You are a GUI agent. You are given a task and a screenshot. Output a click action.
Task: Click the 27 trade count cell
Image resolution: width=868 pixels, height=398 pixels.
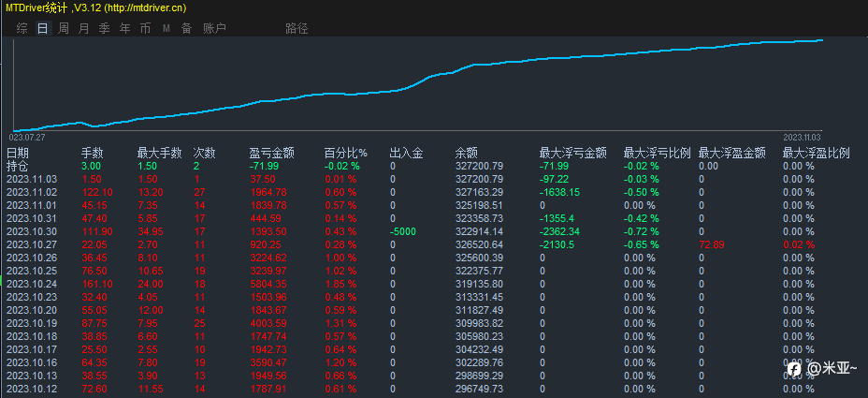[x=199, y=192]
